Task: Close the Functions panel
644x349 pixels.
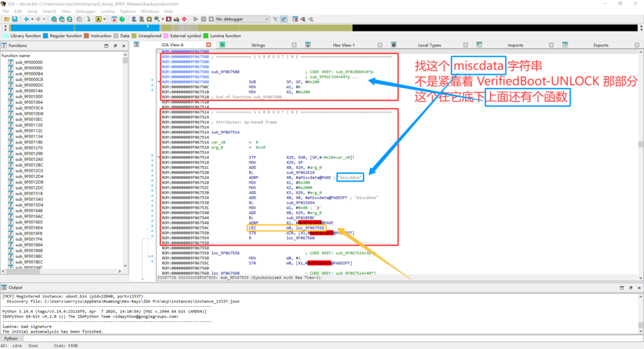Action: point(124,46)
